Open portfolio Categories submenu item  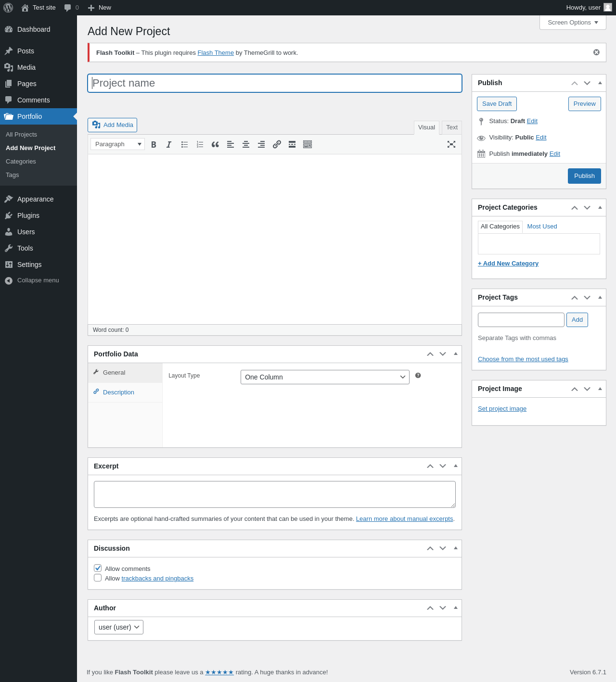(x=21, y=162)
